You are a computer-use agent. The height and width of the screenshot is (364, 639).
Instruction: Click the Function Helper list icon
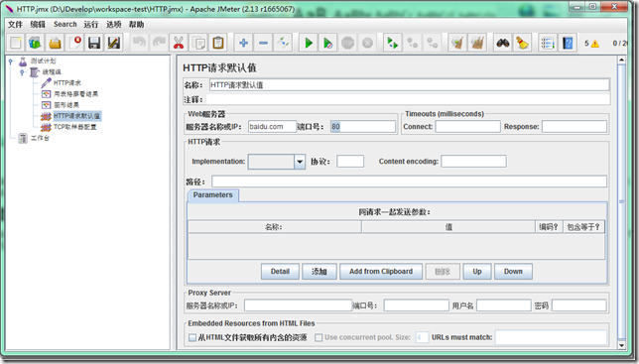coord(548,43)
